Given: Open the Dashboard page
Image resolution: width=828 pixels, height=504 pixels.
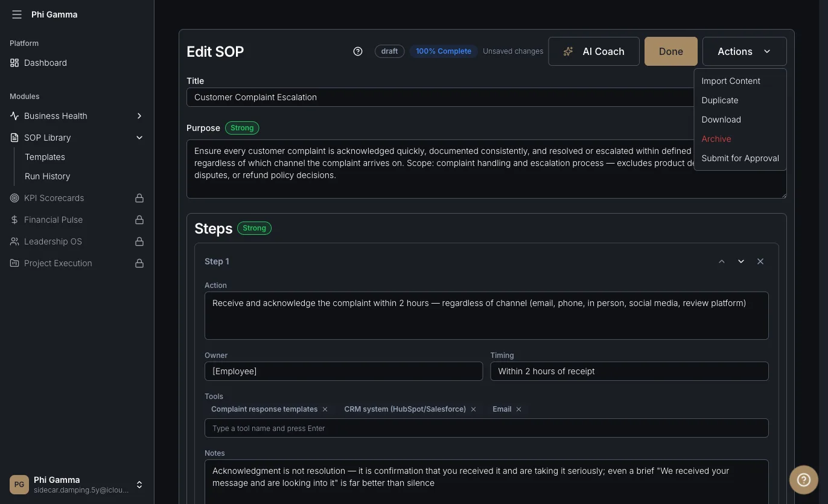Looking at the screenshot, I should pos(45,63).
